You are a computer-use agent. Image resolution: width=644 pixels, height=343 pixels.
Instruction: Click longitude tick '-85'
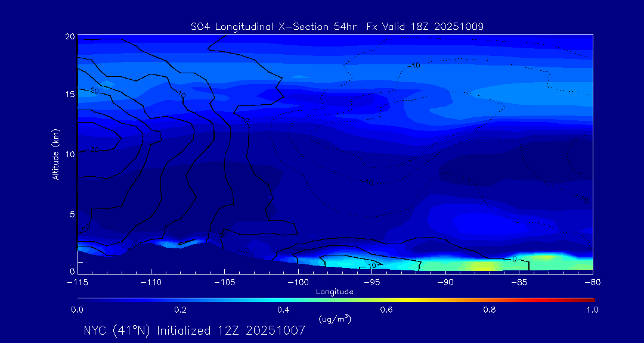pos(519,282)
